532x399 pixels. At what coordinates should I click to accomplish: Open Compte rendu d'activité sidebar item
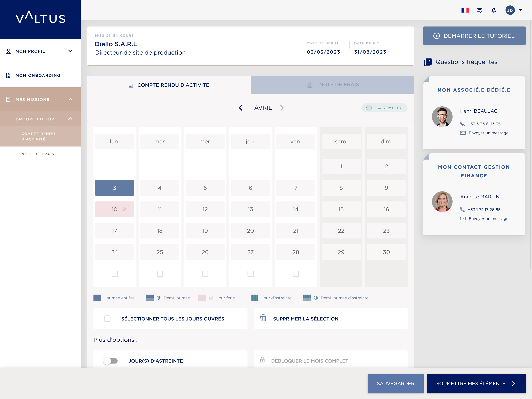pyautogui.click(x=40, y=136)
